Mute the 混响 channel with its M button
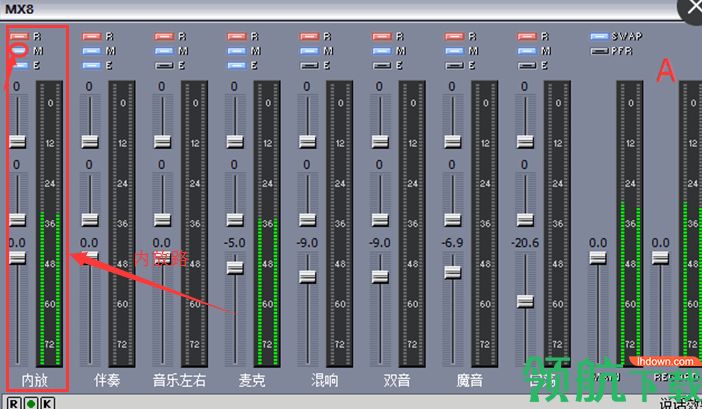The height and width of the screenshot is (409, 702). (x=309, y=51)
